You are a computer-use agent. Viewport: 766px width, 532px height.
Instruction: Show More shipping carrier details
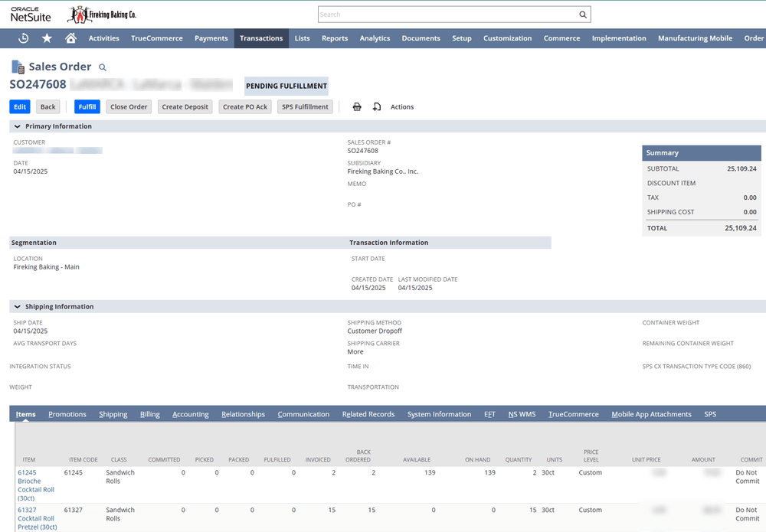pos(355,351)
